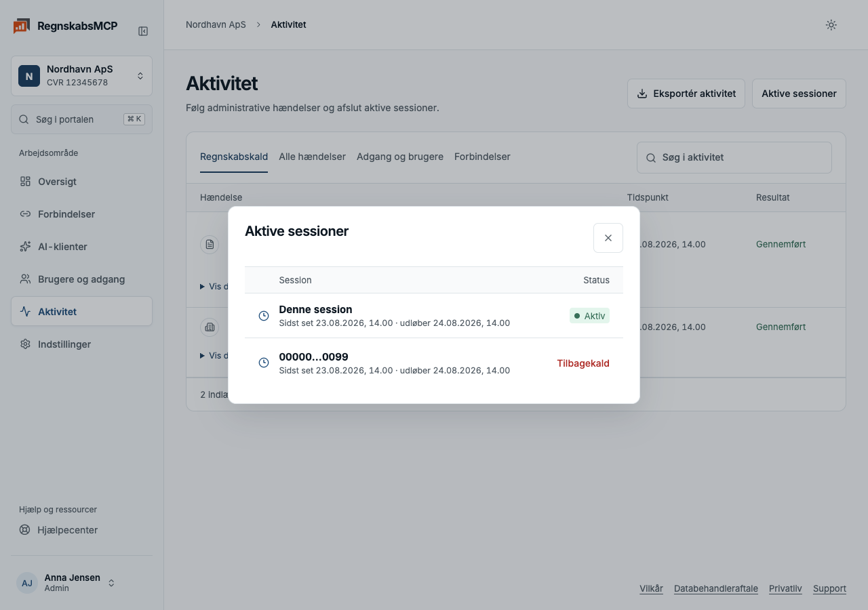This screenshot has height=610, width=868.
Task: Click the clock icon beside Denne session
Action: [x=264, y=316]
